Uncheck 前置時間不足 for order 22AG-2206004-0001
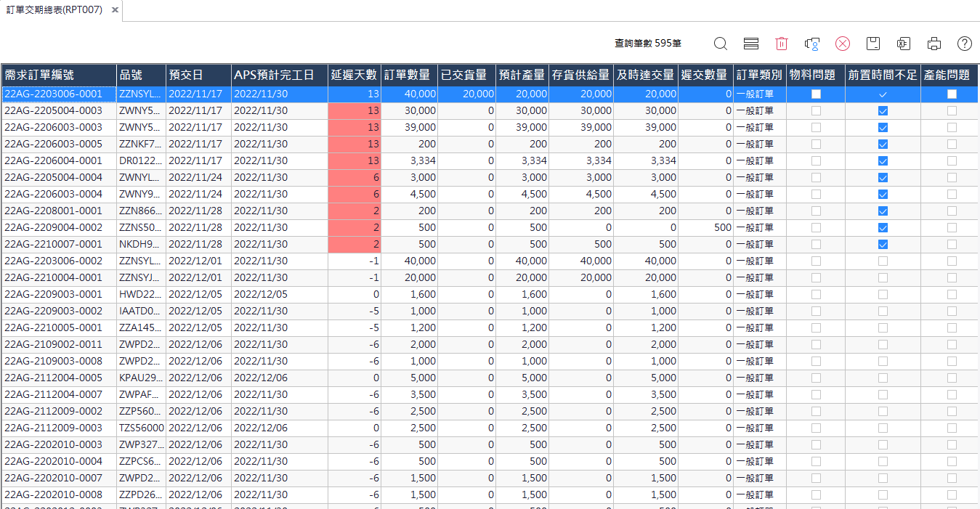 coord(883,161)
